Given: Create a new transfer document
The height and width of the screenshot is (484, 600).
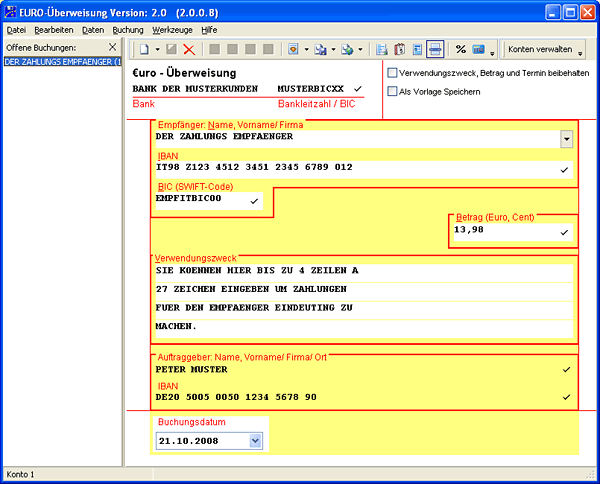Looking at the screenshot, I should pos(144,49).
